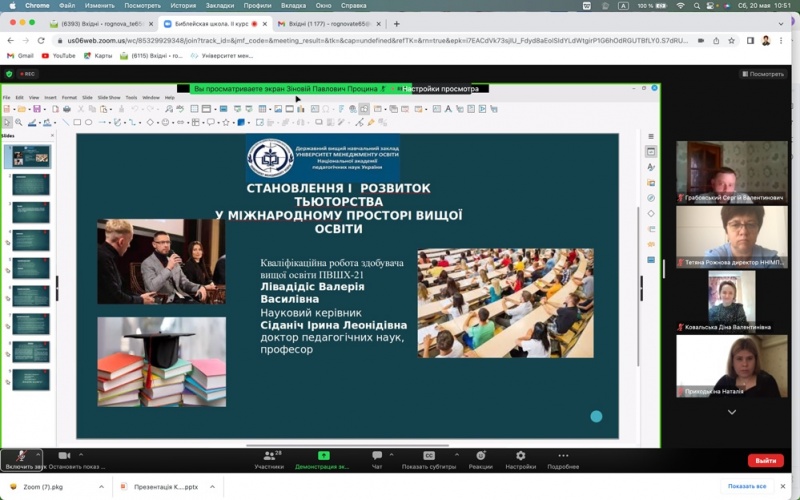Click the green Демонстрация экрана share icon
The width and height of the screenshot is (800, 500).
[x=323, y=456]
